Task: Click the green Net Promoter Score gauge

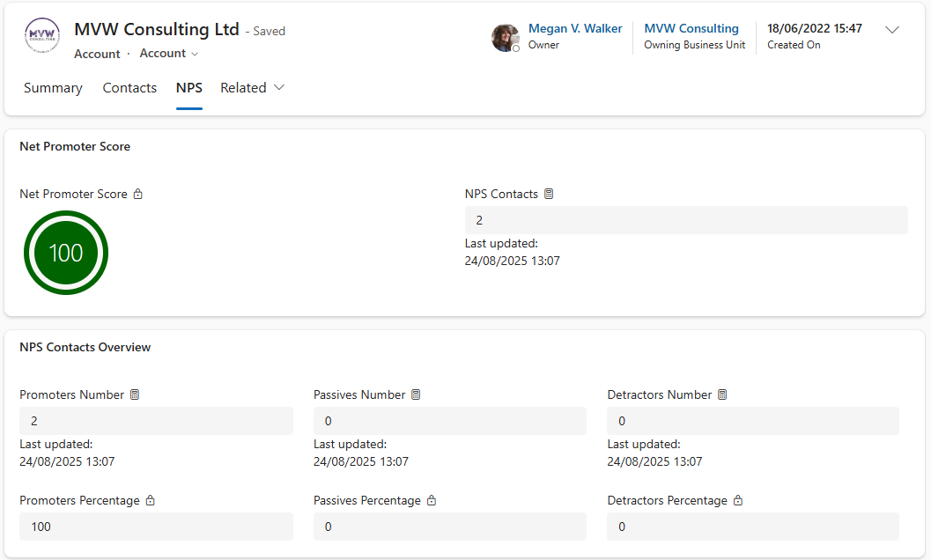Action: point(66,253)
